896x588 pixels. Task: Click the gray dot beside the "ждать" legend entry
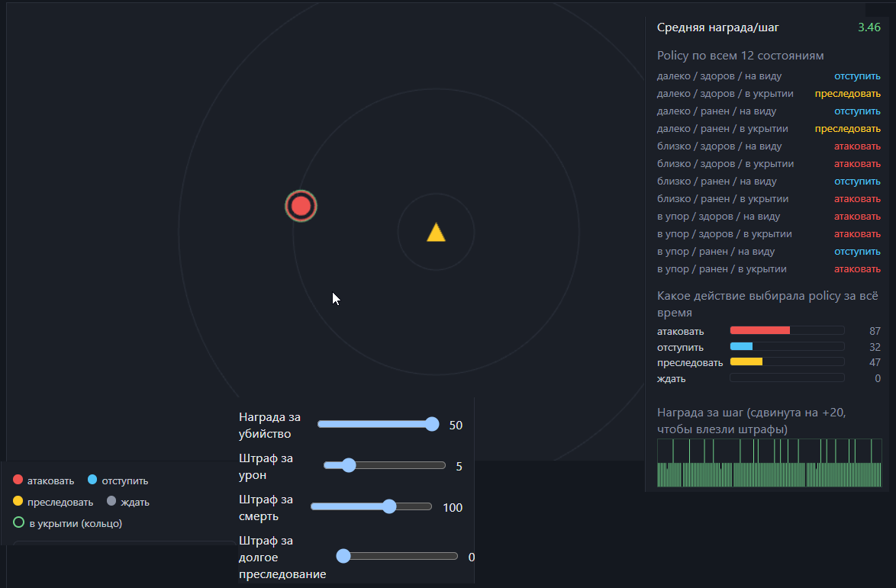(111, 501)
